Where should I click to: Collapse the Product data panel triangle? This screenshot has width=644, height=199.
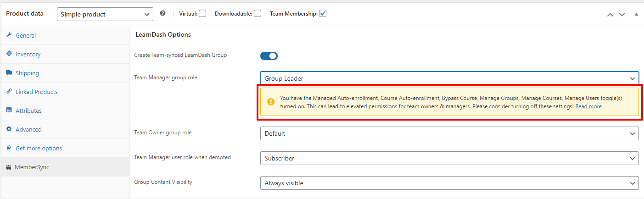coord(636,14)
